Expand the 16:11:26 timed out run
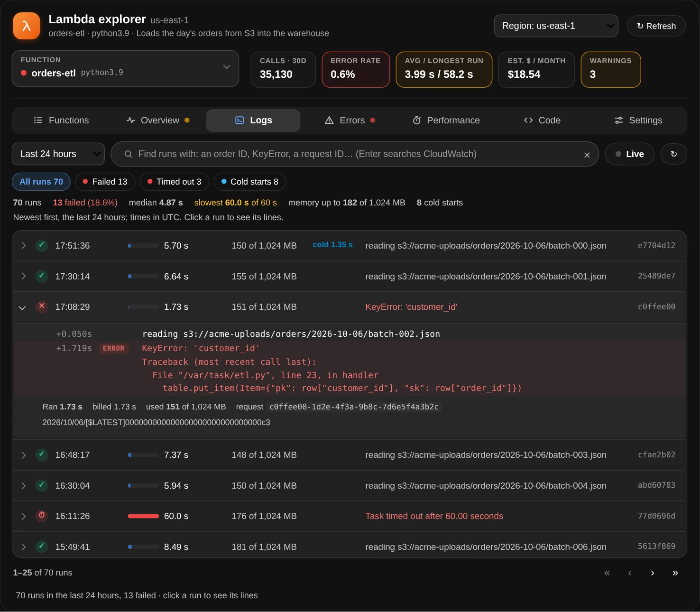The image size is (700, 612). 350,516
